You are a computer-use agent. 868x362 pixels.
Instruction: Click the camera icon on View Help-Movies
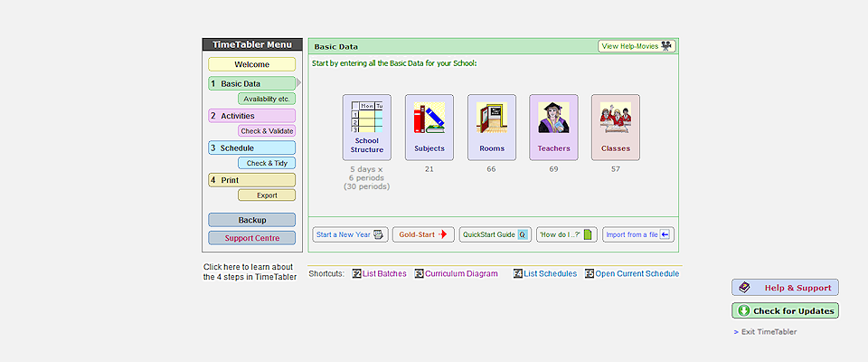[x=666, y=46]
